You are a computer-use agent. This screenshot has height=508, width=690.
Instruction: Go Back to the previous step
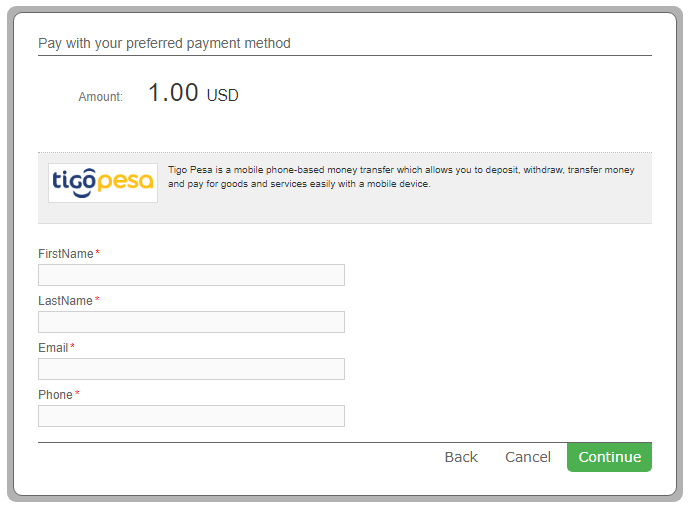pyautogui.click(x=461, y=457)
